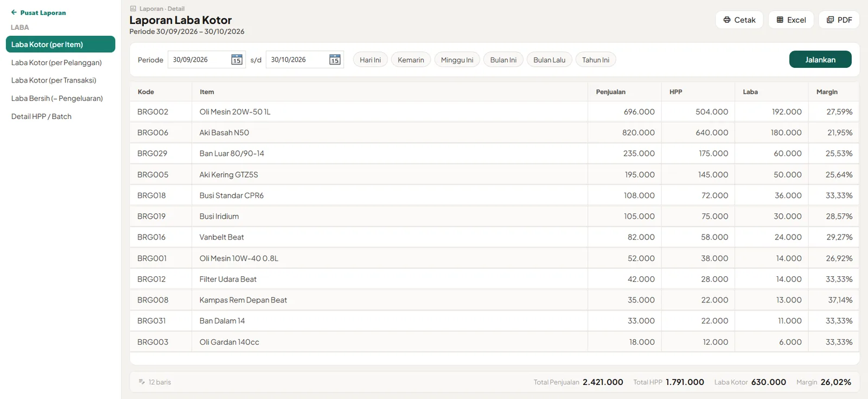Choose the Minggu Ini quick period
868x399 pixels.
click(x=457, y=60)
